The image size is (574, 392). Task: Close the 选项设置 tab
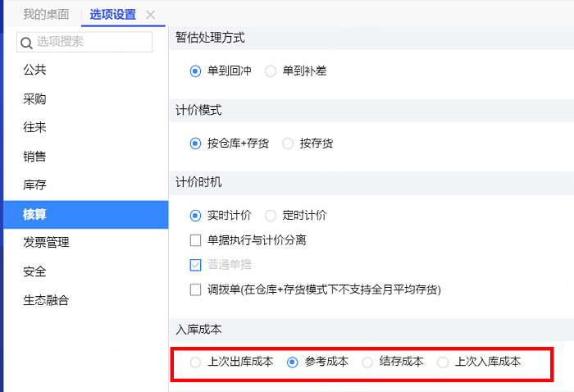tap(150, 15)
